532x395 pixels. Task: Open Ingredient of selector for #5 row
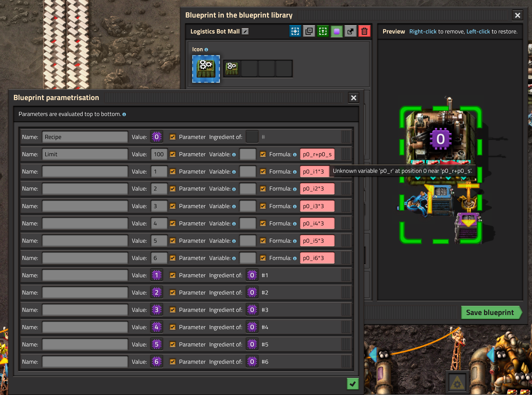(252, 344)
